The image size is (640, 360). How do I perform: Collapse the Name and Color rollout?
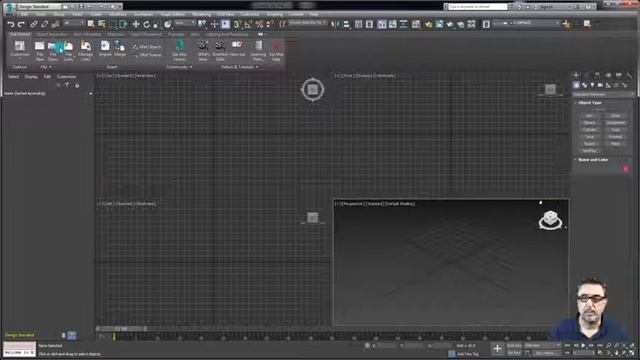click(593, 160)
